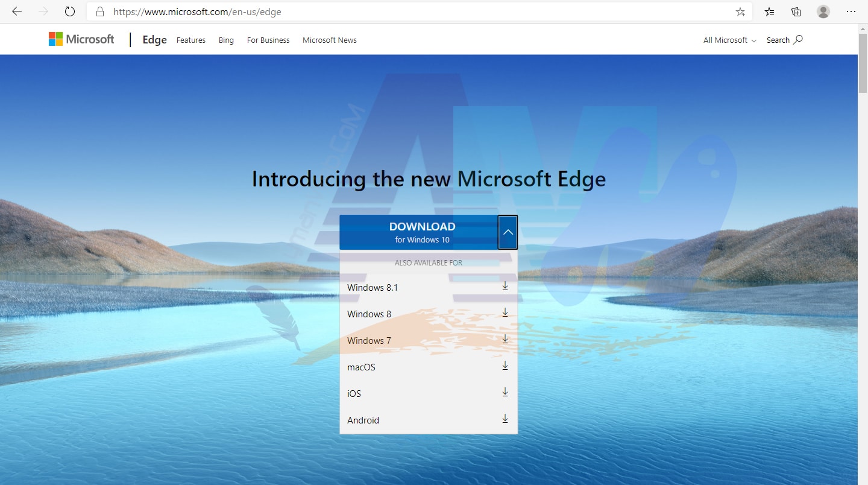Select the iOS option text
This screenshot has width=868, height=485.
(x=354, y=394)
